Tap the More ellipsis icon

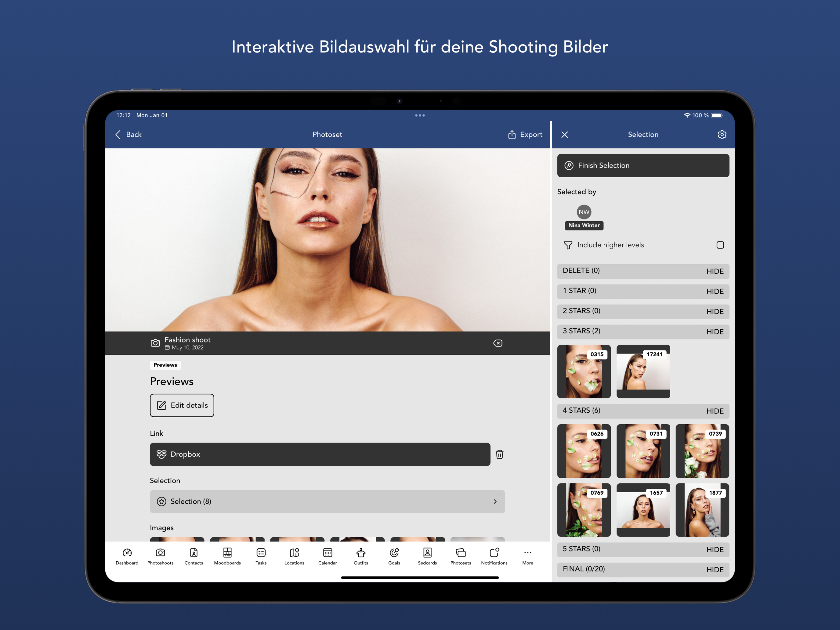click(527, 552)
